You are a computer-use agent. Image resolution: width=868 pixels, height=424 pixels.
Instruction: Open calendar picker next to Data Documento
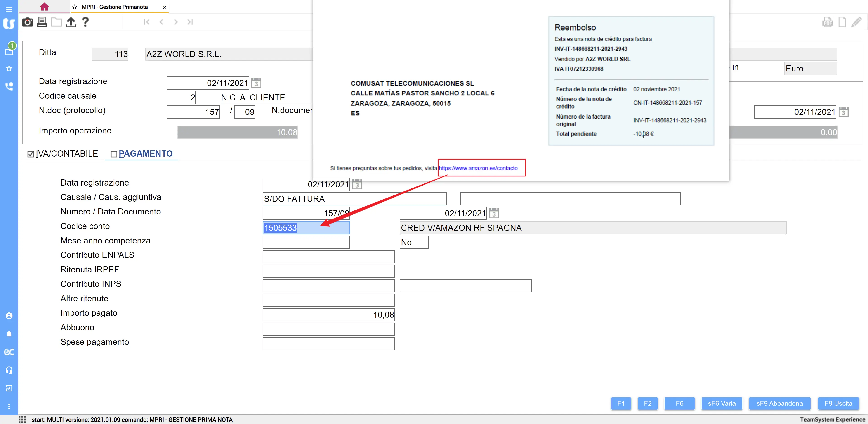click(494, 214)
